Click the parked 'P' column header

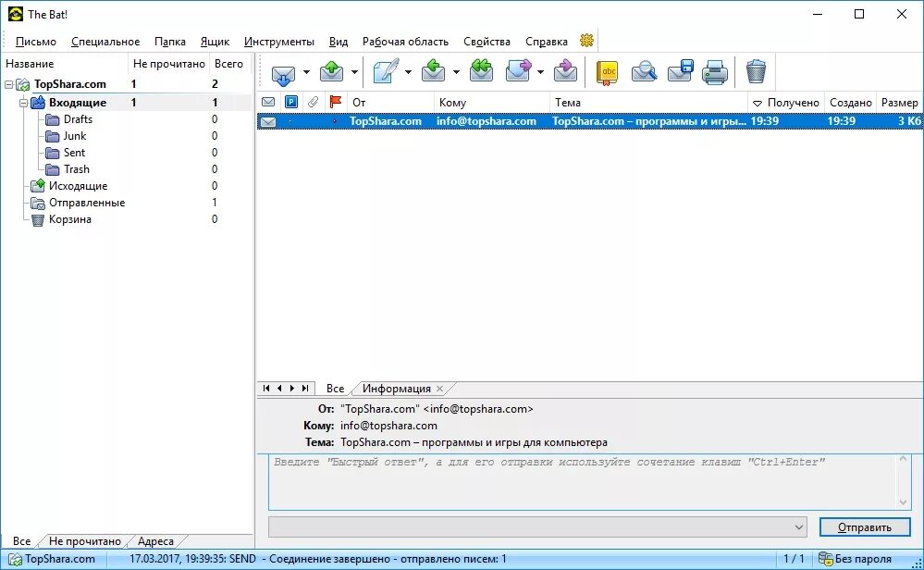pyautogui.click(x=291, y=102)
